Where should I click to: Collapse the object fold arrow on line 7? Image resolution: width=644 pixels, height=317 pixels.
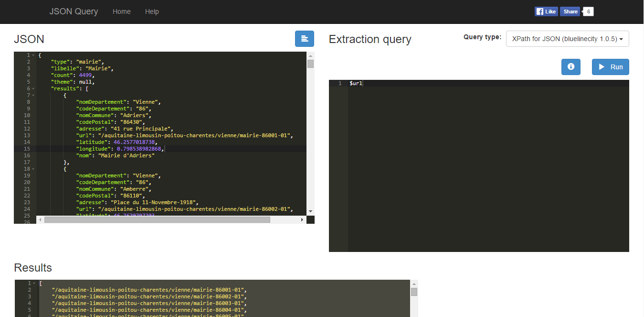(33, 95)
